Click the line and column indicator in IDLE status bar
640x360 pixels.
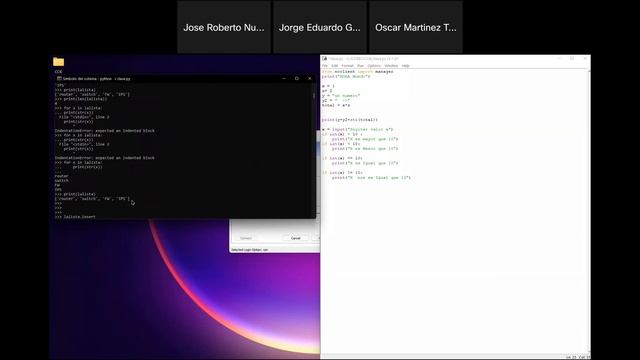pyautogui.click(x=578, y=357)
